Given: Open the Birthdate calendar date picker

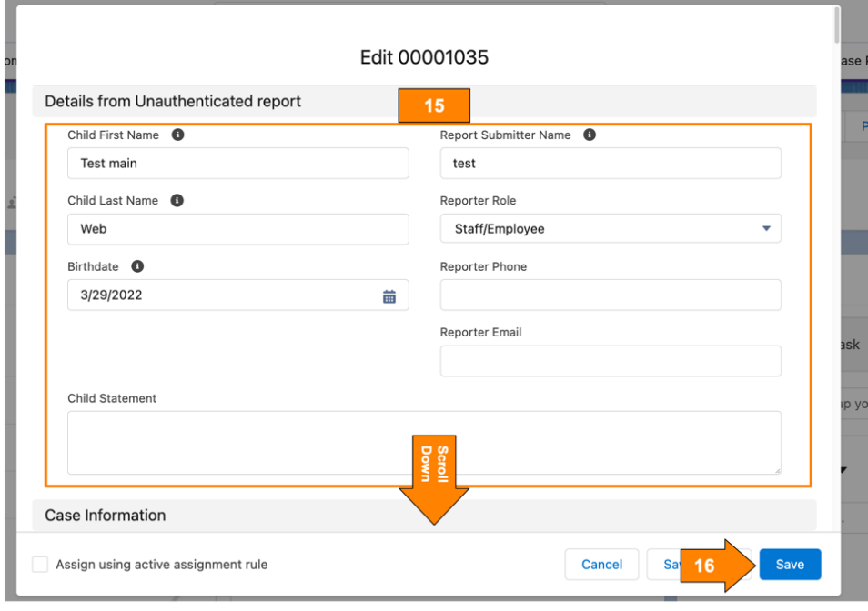Looking at the screenshot, I should (x=390, y=295).
